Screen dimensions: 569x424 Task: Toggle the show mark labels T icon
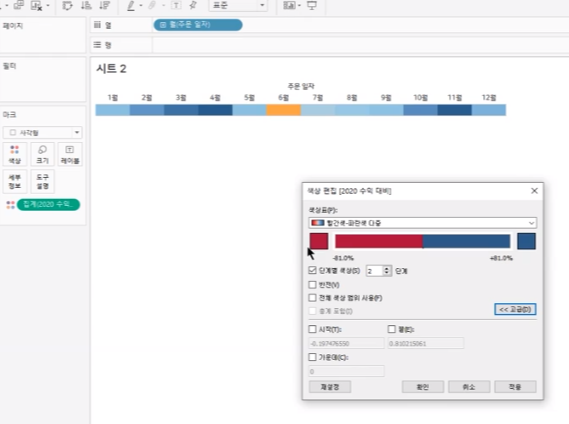click(x=176, y=5)
